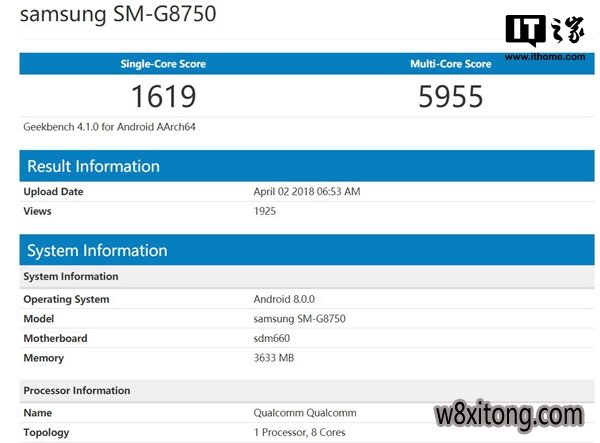The width and height of the screenshot is (600, 443).
Task: Click the sdm660 motherboard value
Action: pos(272,338)
